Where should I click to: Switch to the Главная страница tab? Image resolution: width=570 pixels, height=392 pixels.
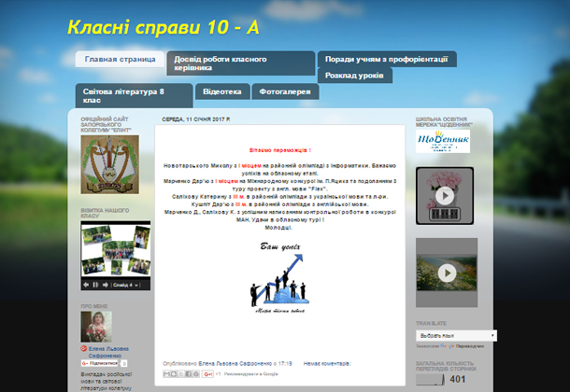click(x=120, y=59)
